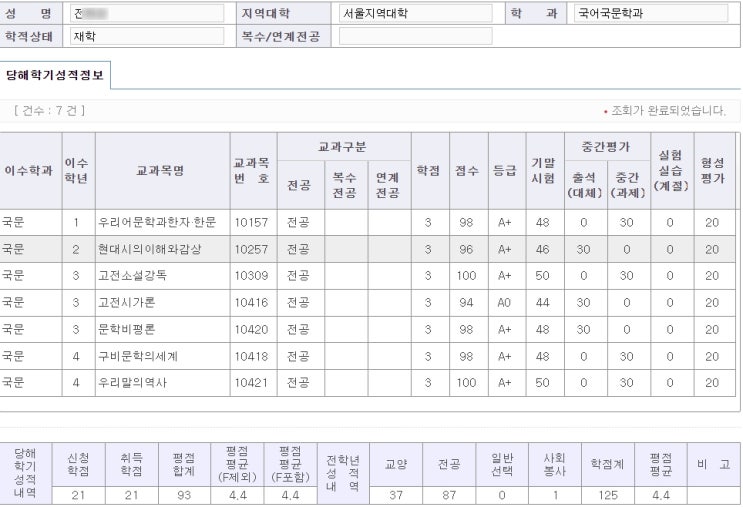Select the 우리어문학과한자·한문 course row

368,222
